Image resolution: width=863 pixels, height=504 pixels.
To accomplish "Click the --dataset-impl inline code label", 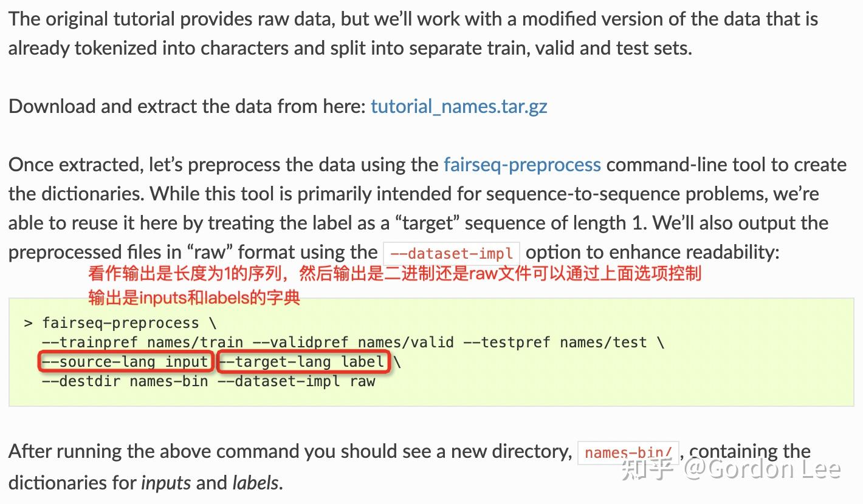I will click(x=451, y=252).
